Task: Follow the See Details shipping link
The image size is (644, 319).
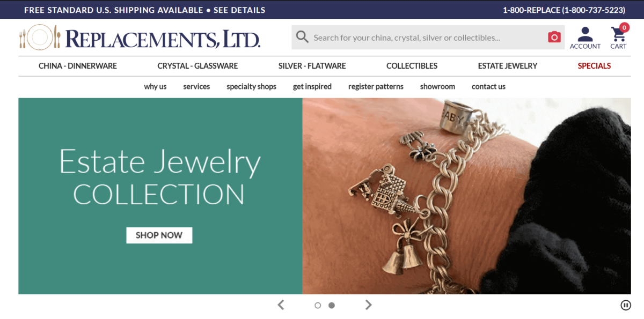Action: point(239,10)
